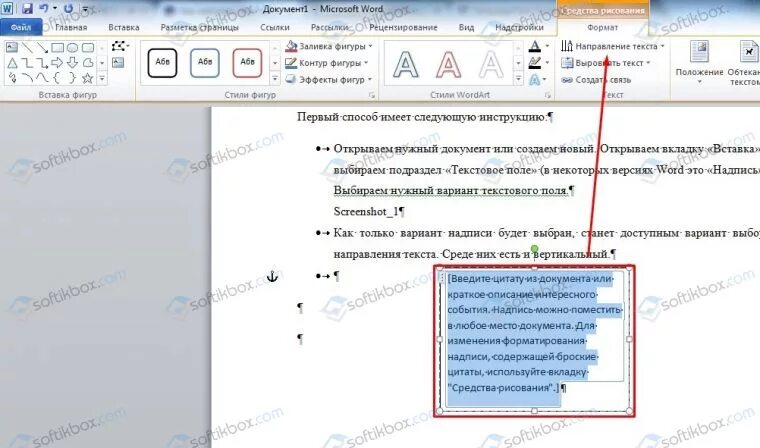Select the Oval shape
760x448 pixels.
[x=73, y=48]
